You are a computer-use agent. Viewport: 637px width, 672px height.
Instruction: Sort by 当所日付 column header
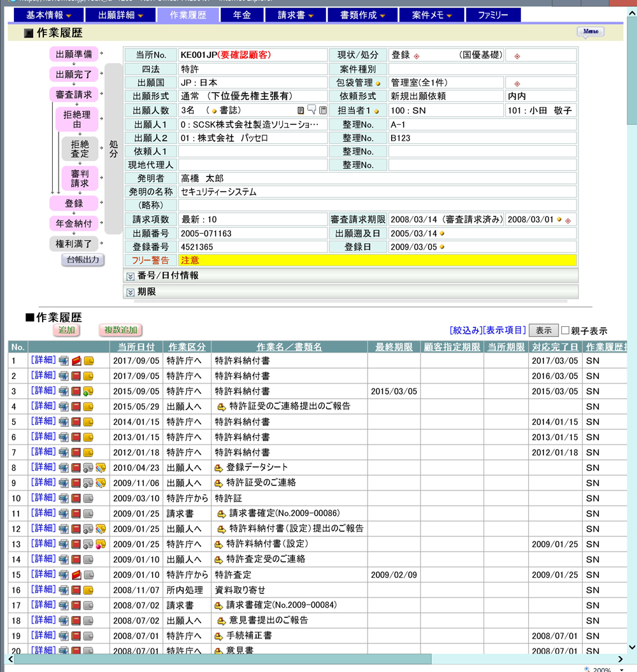pos(136,347)
